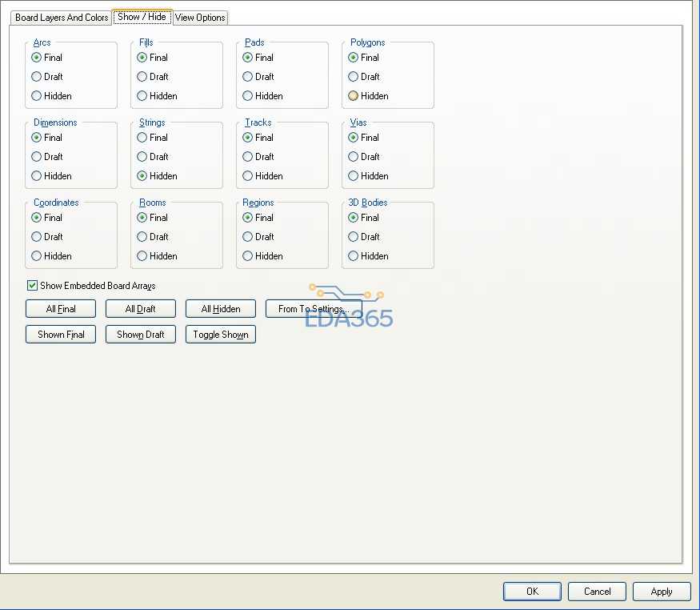Click the Toggle Shown button
This screenshot has height=610, width=700.
[221, 334]
